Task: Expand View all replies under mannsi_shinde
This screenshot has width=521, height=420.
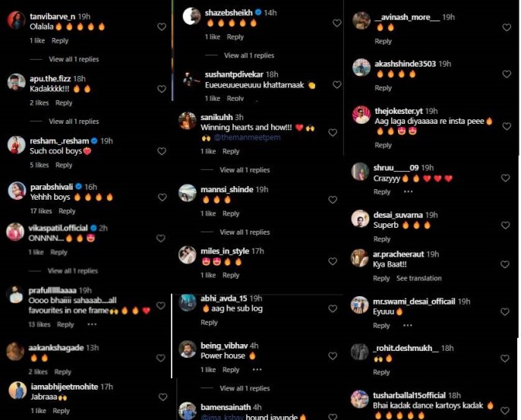Action: pyautogui.click(x=245, y=232)
